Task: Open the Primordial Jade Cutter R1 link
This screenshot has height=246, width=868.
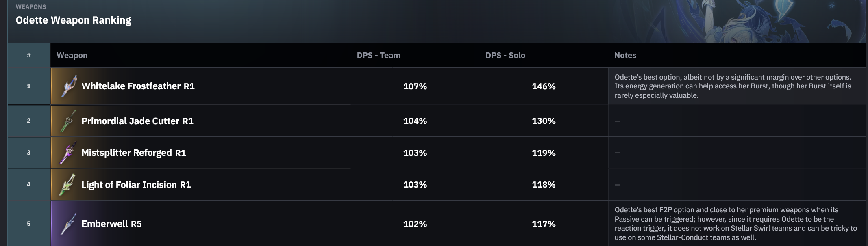Action: 137,121
